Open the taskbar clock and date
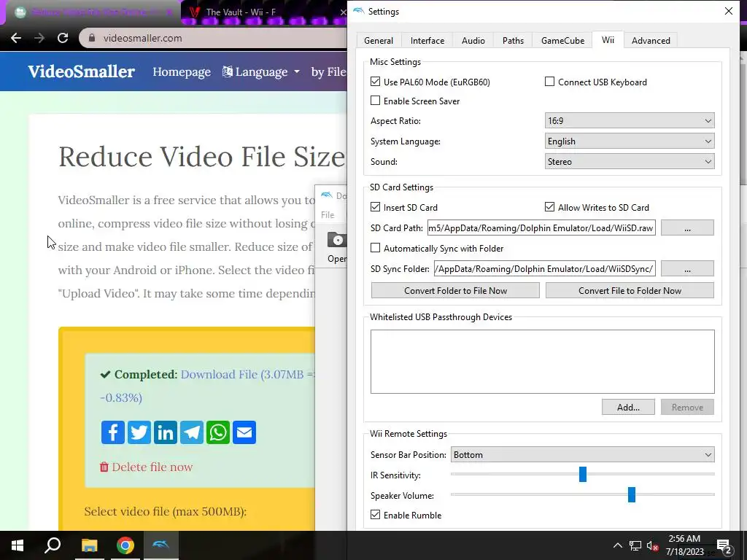This screenshot has height=560, width=747. [x=684, y=545]
